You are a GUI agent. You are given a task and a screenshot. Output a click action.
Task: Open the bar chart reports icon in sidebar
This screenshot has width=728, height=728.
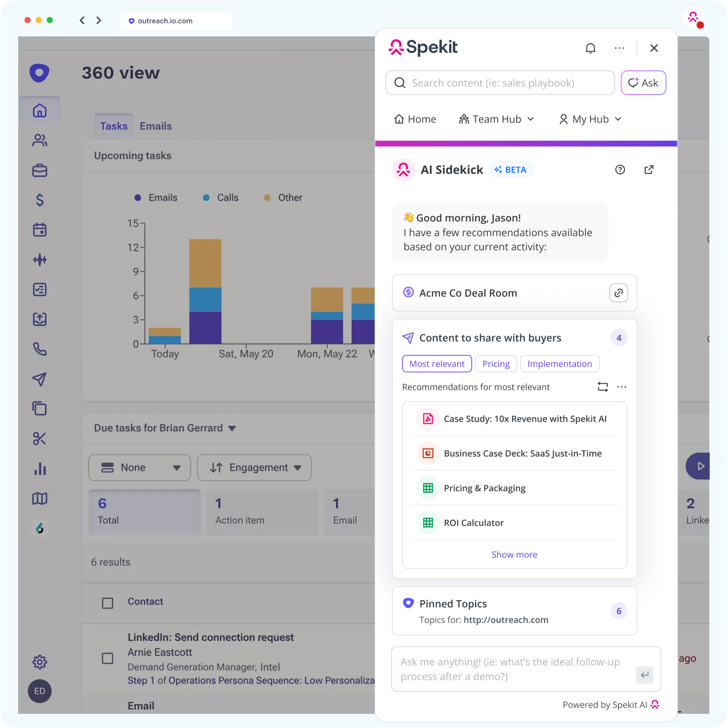coord(39,469)
